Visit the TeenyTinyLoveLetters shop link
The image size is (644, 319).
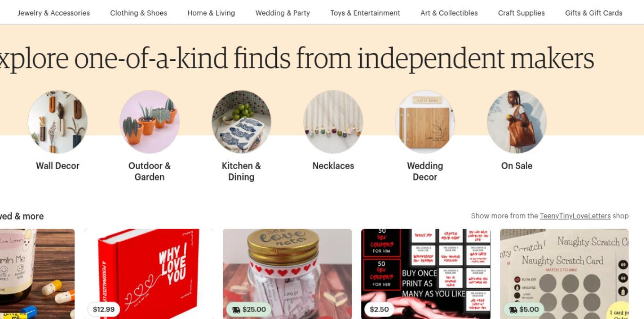[575, 216]
